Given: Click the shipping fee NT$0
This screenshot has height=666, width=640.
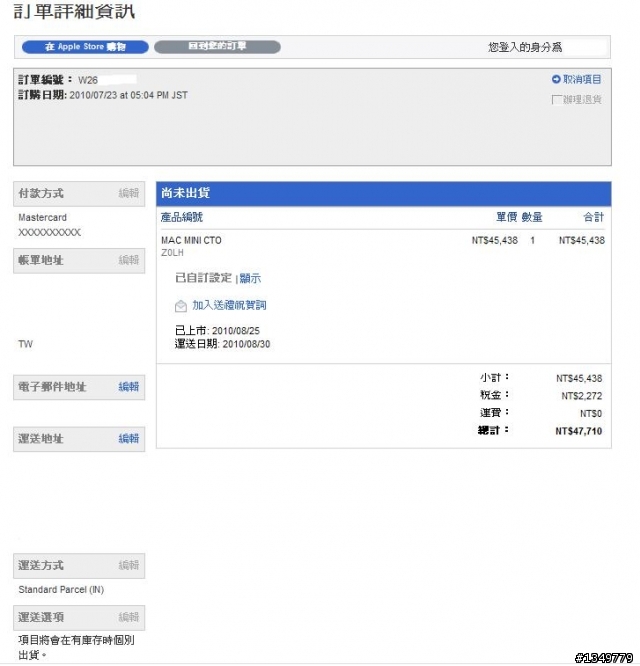Looking at the screenshot, I should tap(591, 414).
